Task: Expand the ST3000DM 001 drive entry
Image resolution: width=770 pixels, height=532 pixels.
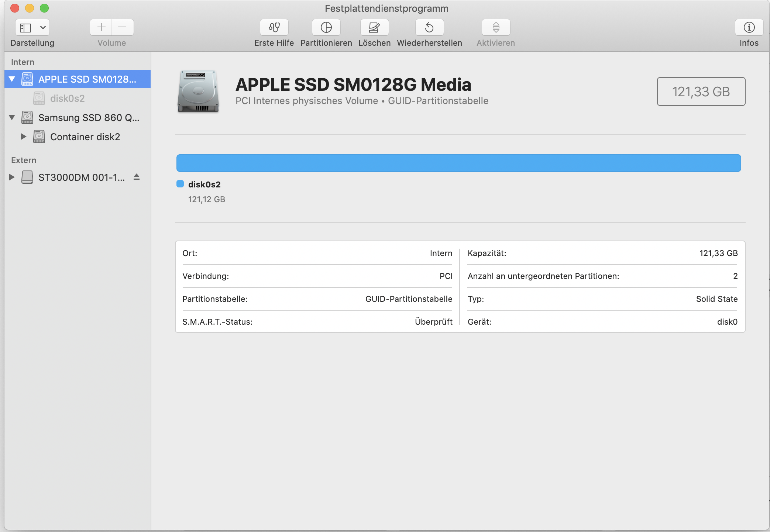Action: 12,177
